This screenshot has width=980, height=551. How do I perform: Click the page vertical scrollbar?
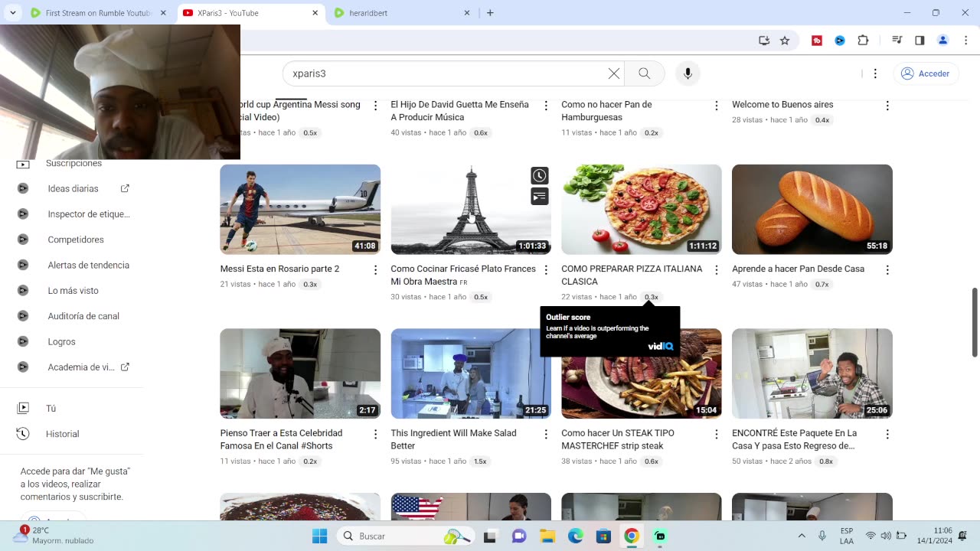click(x=975, y=322)
